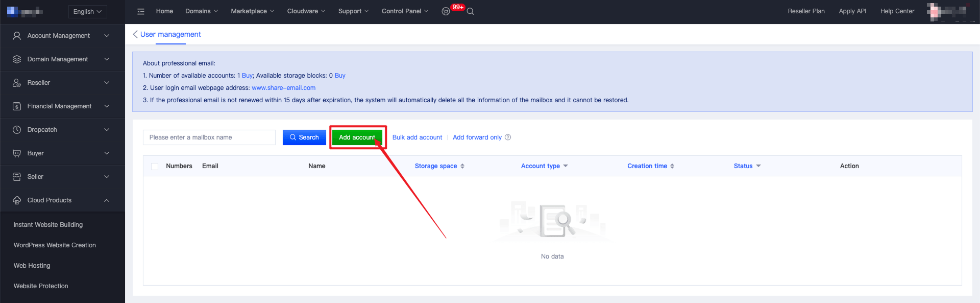The image size is (980, 303).
Task: Open the Control Panel menu
Action: tap(405, 11)
